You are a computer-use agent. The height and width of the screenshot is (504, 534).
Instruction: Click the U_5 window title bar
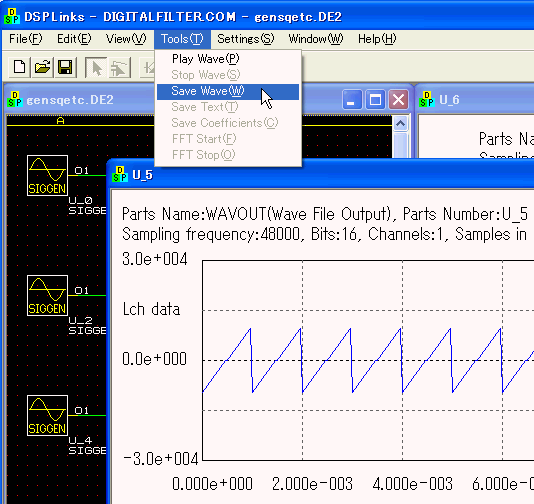point(320,174)
